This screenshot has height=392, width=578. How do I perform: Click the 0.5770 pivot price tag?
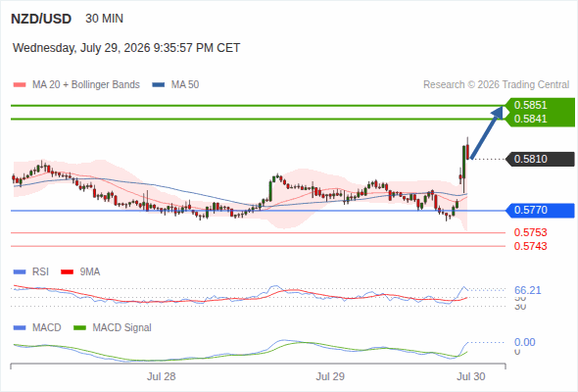click(x=540, y=210)
